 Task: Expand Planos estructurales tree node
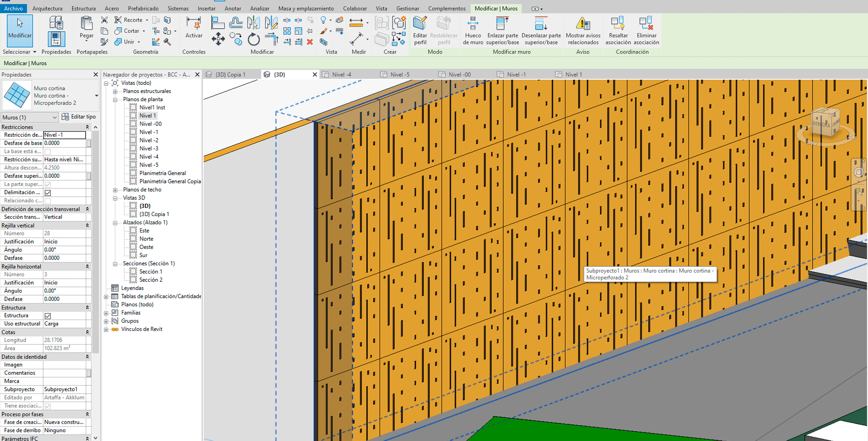[115, 91]
